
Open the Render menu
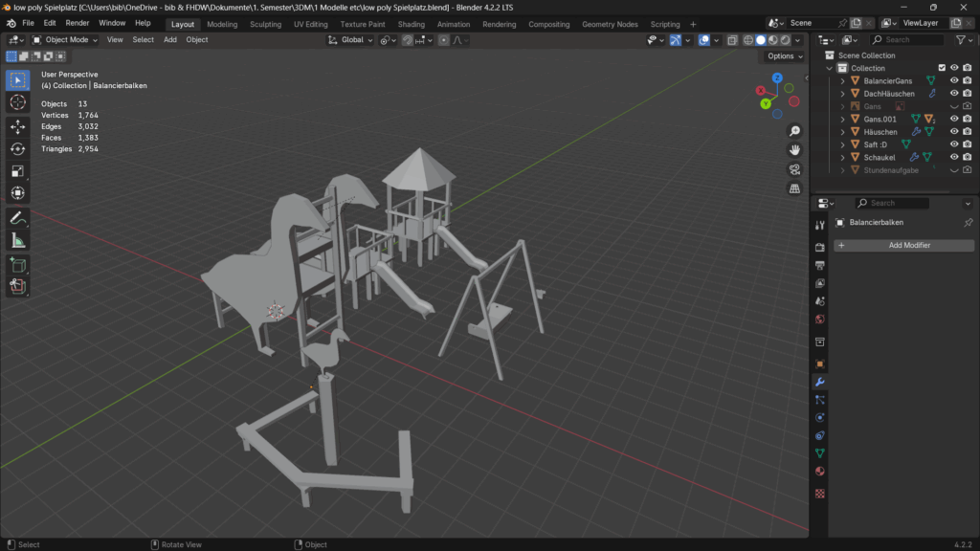[78, 23]
